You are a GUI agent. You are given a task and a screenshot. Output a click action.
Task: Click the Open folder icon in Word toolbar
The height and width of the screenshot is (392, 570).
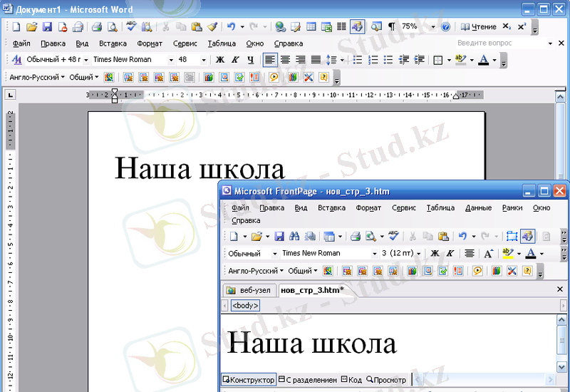31,26
